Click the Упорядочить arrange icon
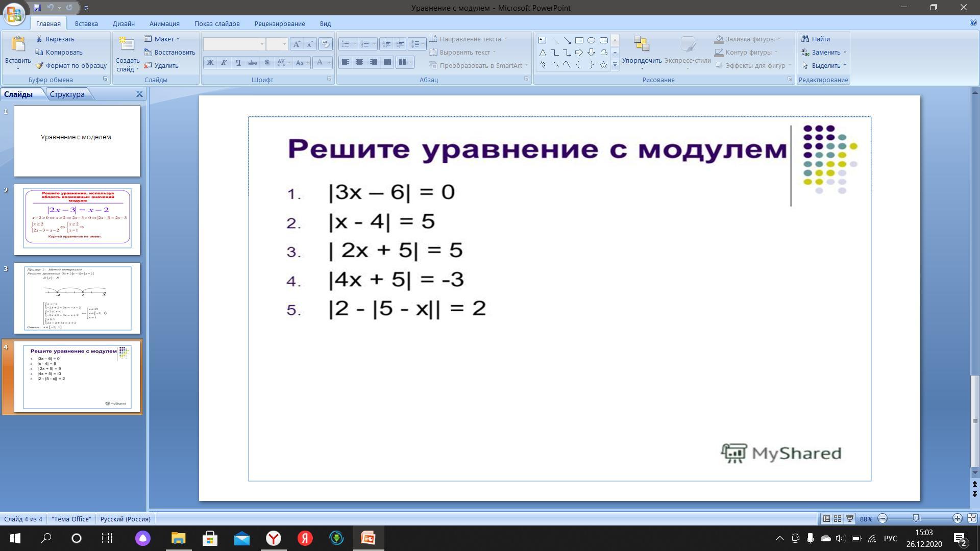980x551 pixels. pos(641,44)
